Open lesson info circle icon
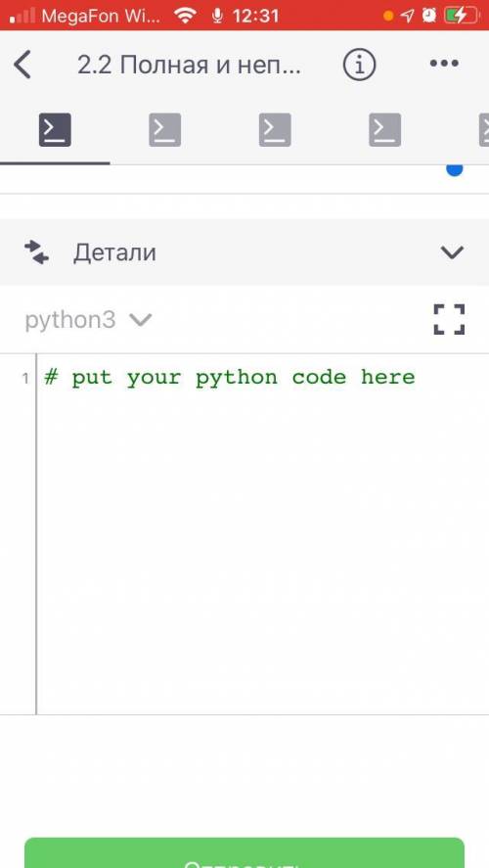 coord(360,65)
